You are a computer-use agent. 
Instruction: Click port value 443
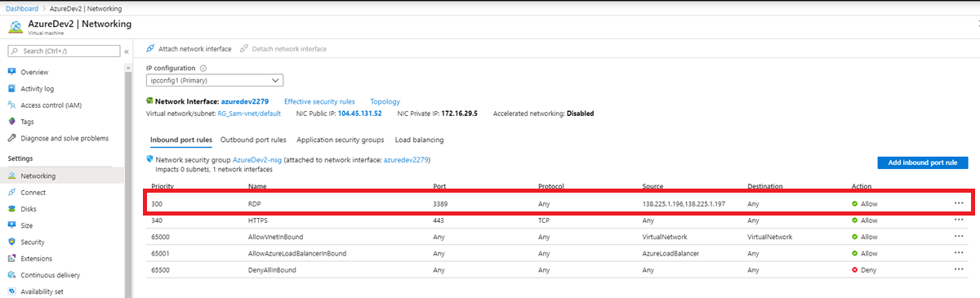tap(439, 220)
